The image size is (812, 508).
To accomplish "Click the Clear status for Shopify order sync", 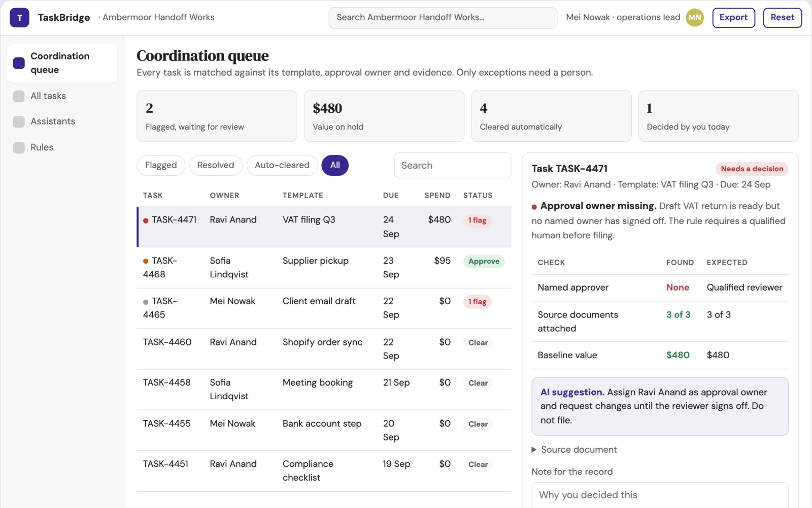I will click(x=478, y=343).
